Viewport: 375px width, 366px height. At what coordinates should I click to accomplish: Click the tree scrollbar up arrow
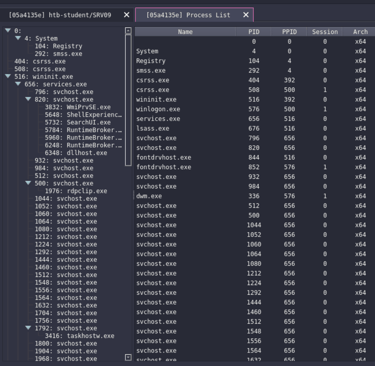point(128,31)
